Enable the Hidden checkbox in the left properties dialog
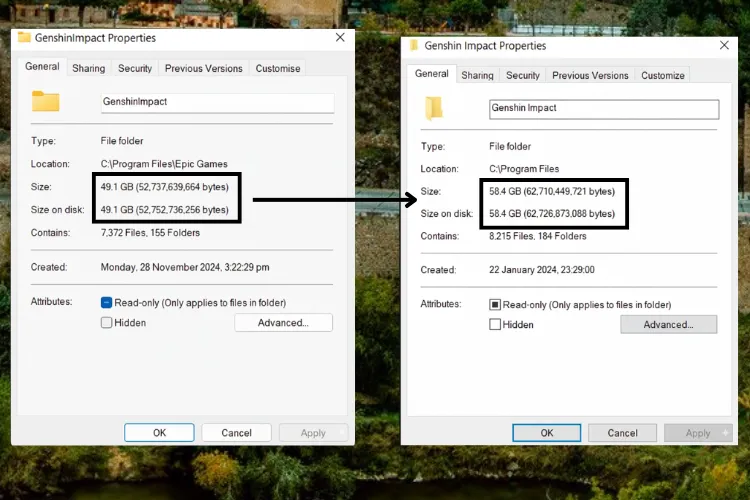 107,323
